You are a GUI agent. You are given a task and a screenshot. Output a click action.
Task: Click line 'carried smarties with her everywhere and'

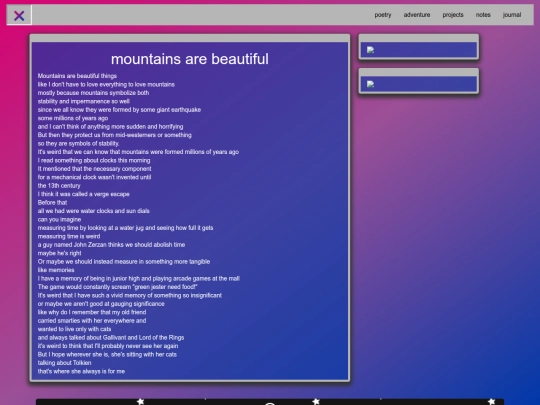(x=92, y=321)
